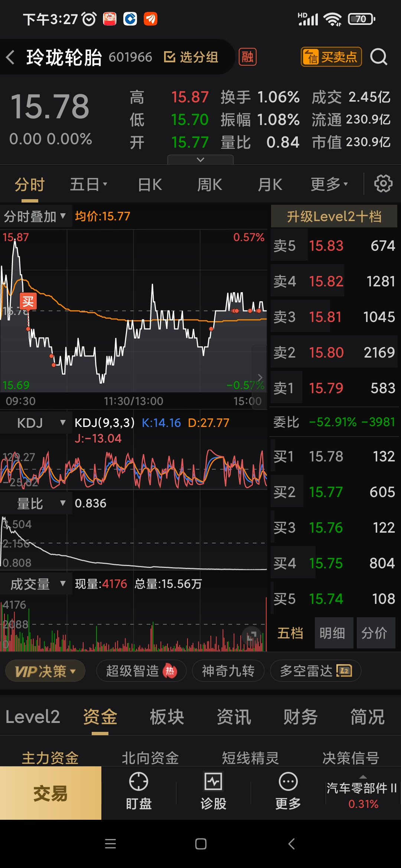Expand 汽车零部件 II sector indicator
This screenshot has width=401, height=868.
363,793
